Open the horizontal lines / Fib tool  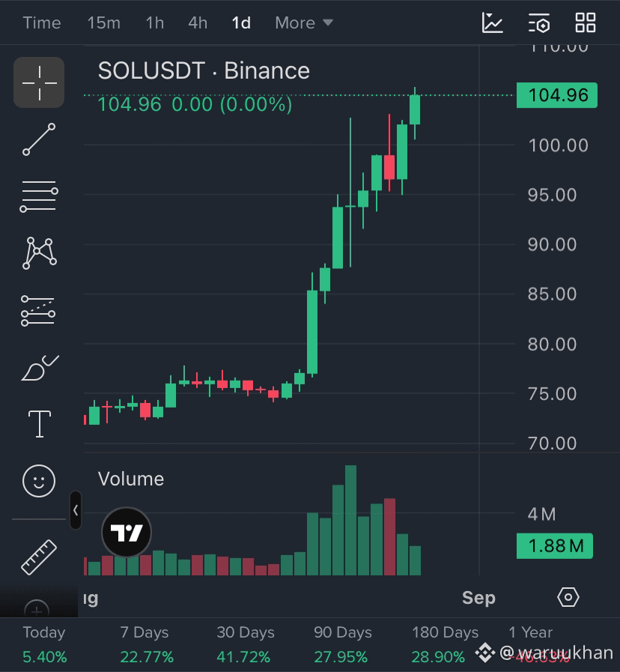tap(39, 196)
